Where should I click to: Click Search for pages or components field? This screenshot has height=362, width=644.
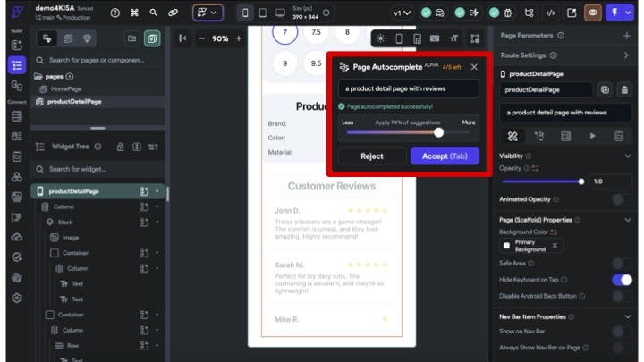(97, 61)
